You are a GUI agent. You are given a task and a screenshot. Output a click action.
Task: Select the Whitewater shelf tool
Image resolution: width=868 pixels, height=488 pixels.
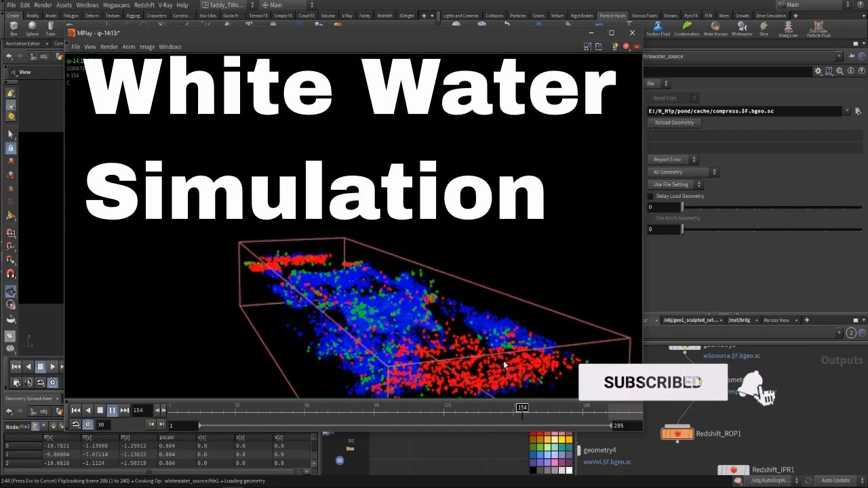click(742, 28)
